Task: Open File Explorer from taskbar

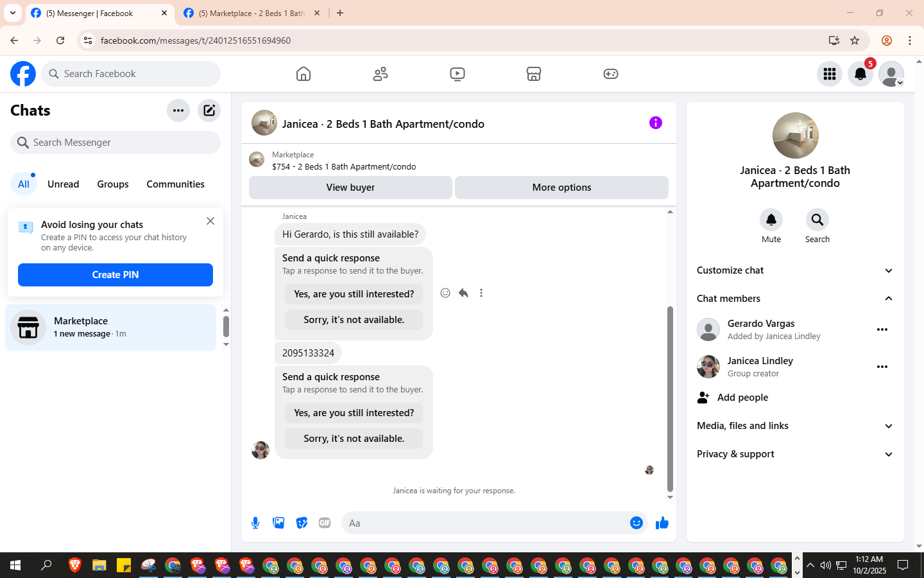Action: tap(99, 565)
